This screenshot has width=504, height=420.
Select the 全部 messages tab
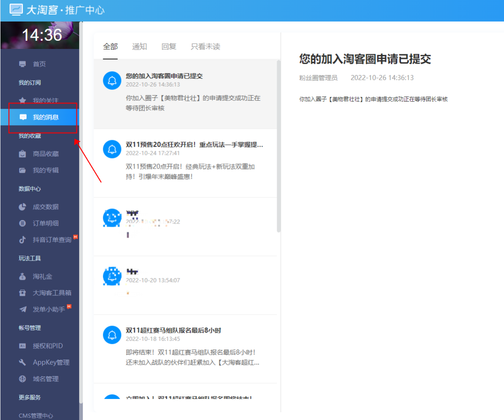pos(110,46)
